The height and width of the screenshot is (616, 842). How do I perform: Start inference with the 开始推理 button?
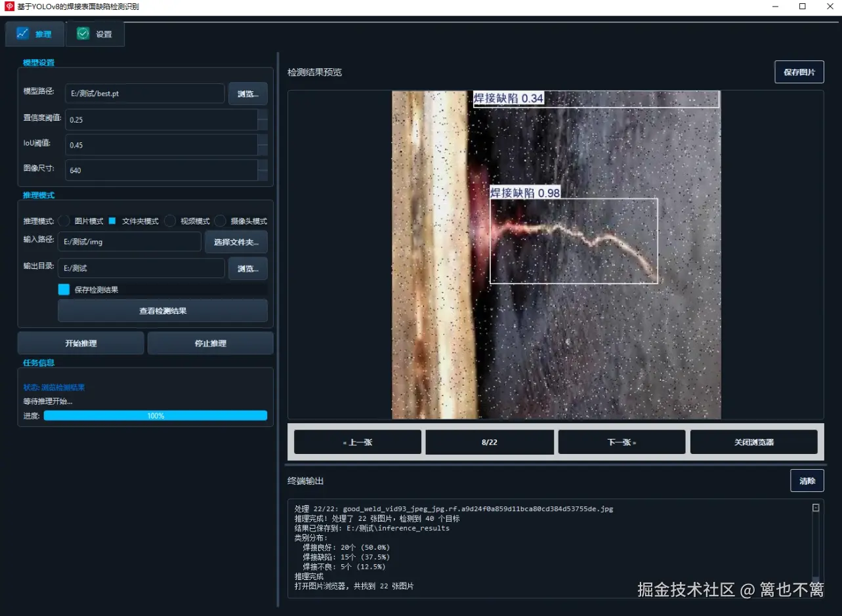(80, 342)
